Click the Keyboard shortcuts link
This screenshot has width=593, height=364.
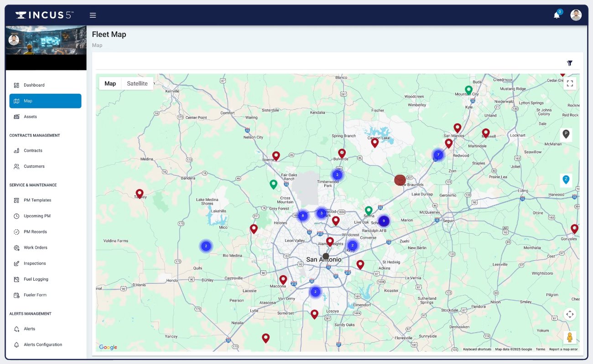coord(477,349)
